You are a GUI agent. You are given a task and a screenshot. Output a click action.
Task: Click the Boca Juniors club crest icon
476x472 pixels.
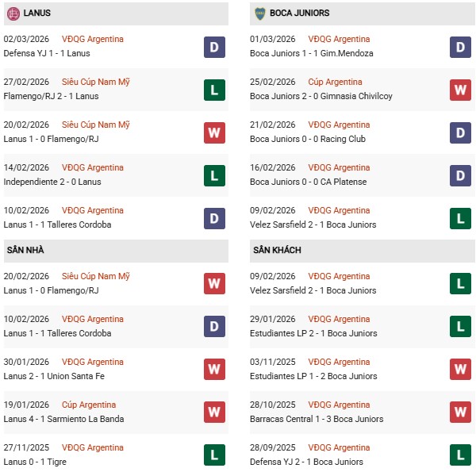pyautogui.click(x=259, y=13)
